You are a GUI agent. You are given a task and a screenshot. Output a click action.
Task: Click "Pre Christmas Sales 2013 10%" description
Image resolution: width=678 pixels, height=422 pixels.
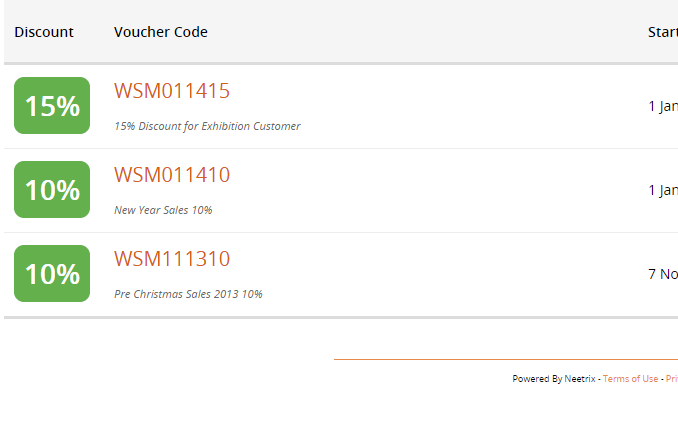(x=188, y=294)
